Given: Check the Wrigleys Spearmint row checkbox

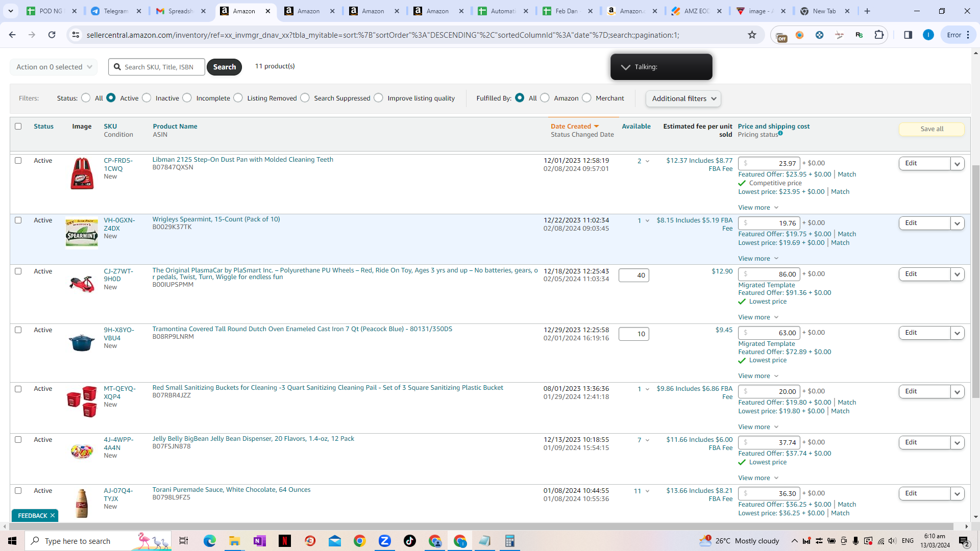Looking at the screenshot, I should 18,220.
